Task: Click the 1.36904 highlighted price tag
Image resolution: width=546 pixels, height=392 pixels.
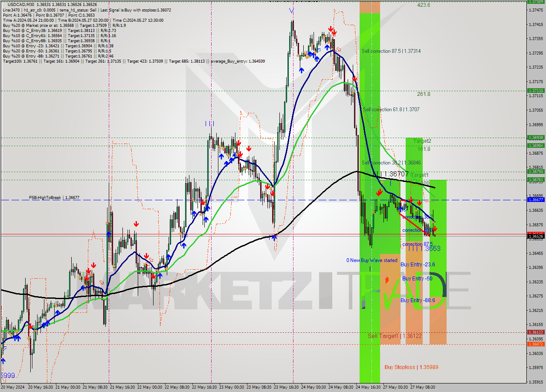Action: [536, 145]
